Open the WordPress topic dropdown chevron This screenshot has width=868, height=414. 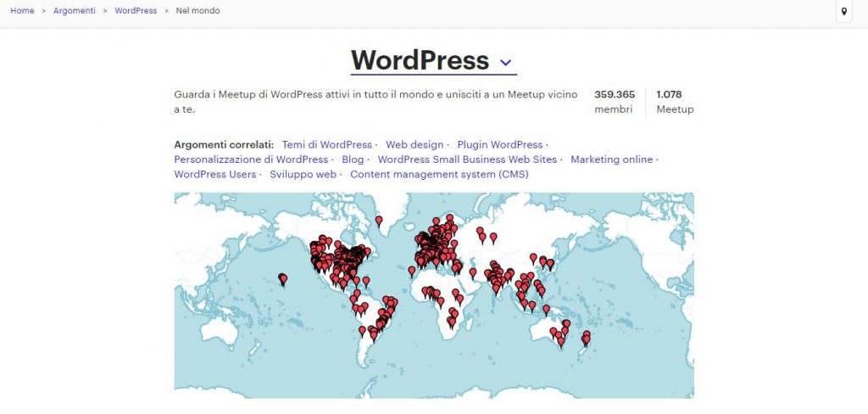[505, 63]
